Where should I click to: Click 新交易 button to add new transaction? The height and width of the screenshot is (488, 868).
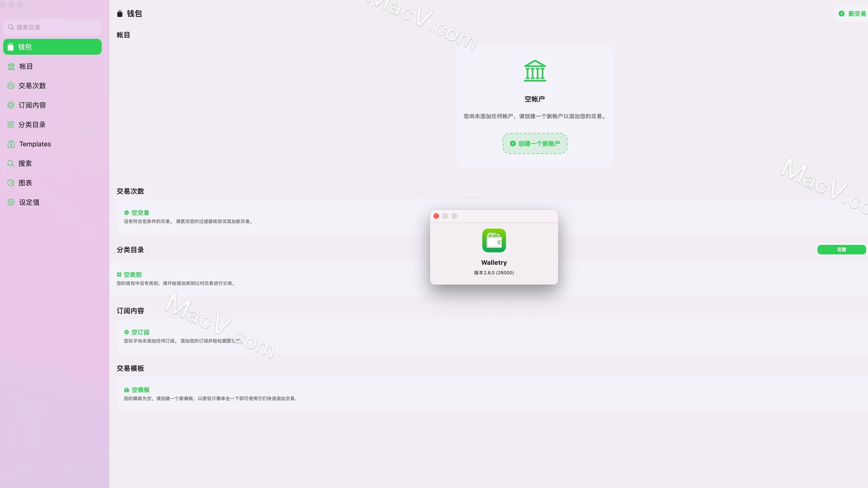click(x=852, y=13)
